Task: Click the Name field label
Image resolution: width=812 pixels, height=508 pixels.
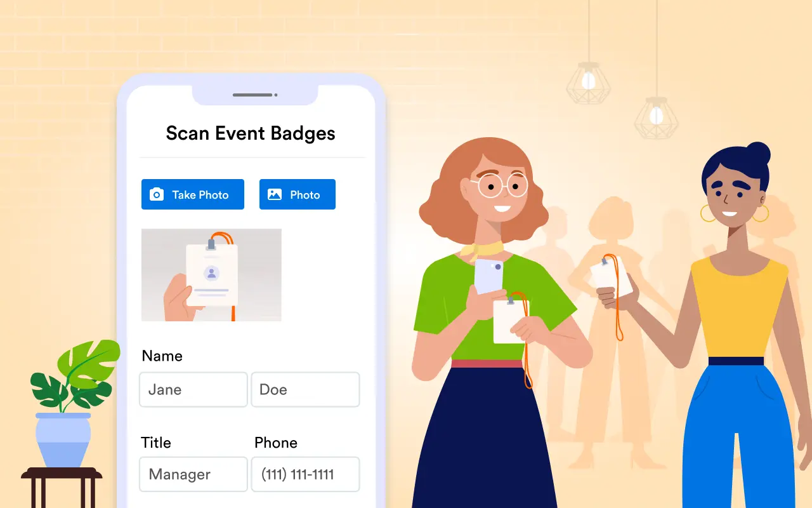Action: coord(162,356)
